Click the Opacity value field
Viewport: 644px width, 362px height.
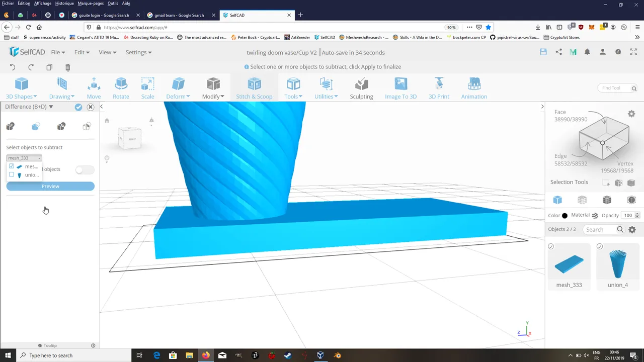coord(628,215)
